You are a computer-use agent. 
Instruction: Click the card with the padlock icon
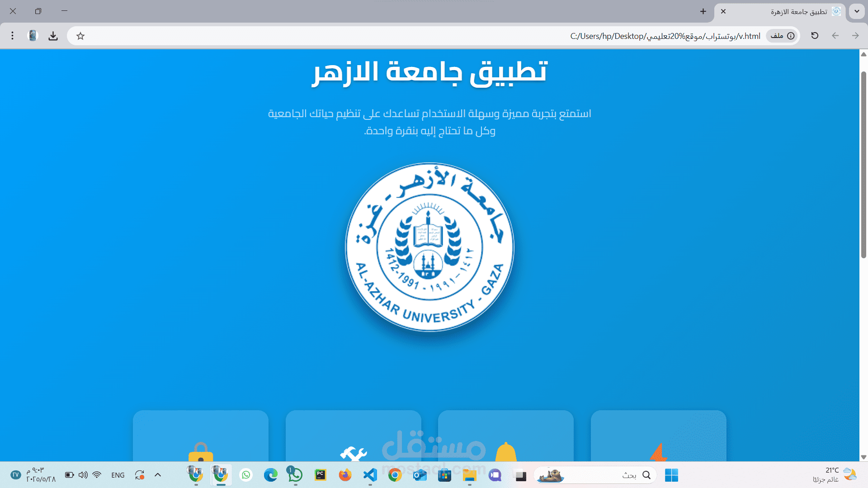(201, 436)
